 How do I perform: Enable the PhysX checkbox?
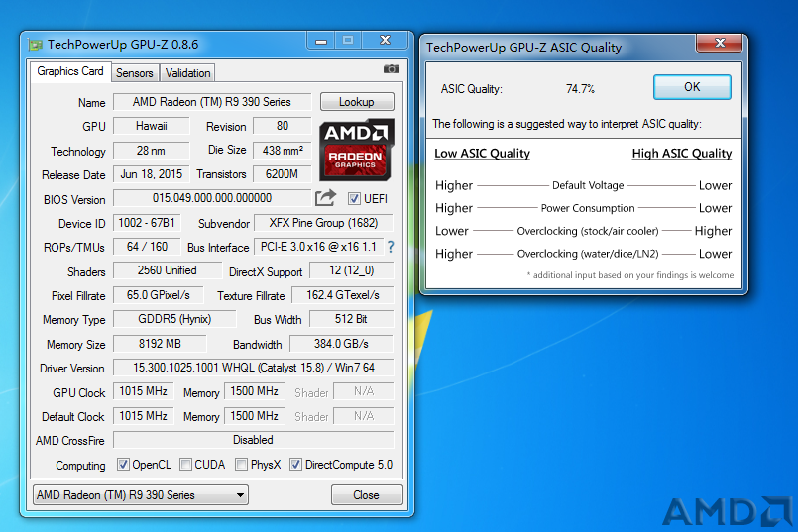click(x=241, y=465)
